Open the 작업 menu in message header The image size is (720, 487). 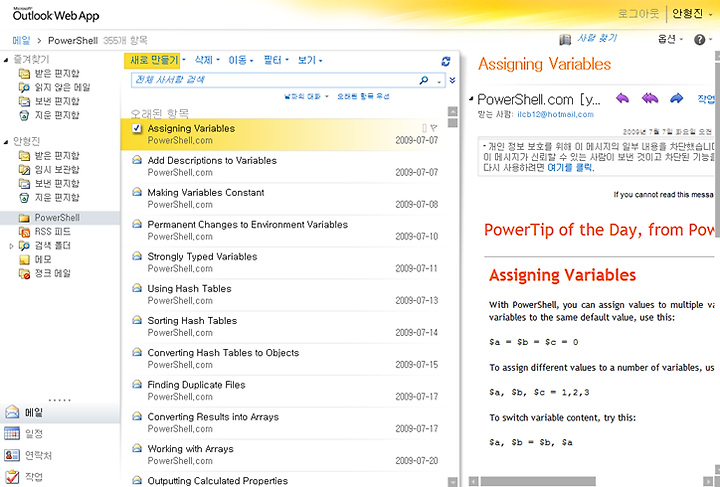coord(706,99)
